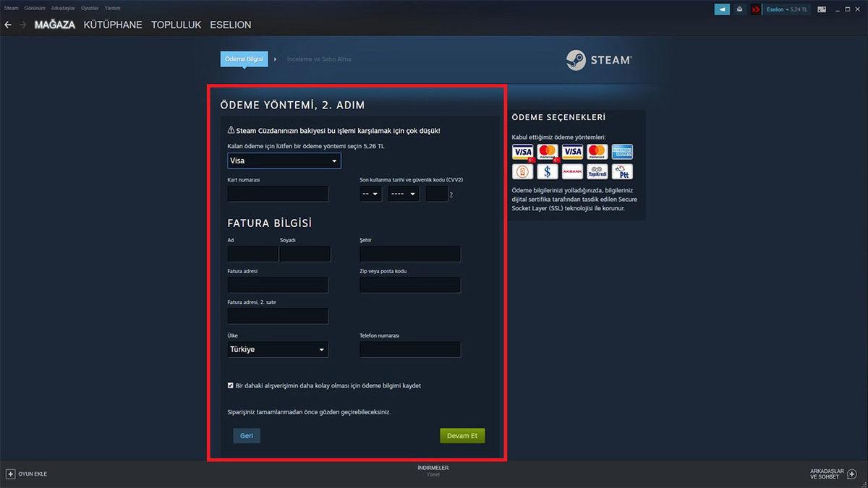Open the Visa payment method dropdown

pyautogui.click(x=284, y=160)
